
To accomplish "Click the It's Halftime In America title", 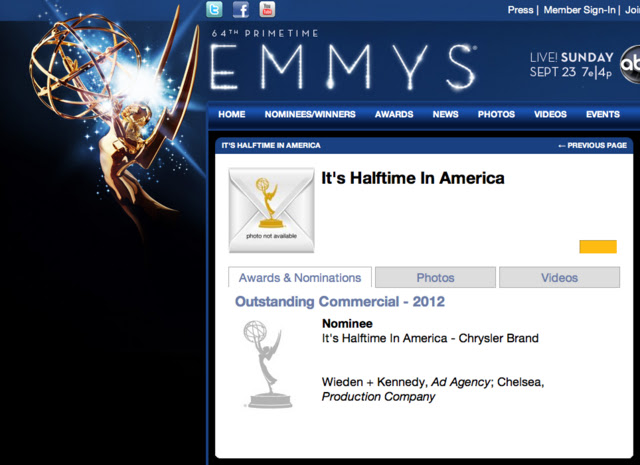I will tap(413, 178).
